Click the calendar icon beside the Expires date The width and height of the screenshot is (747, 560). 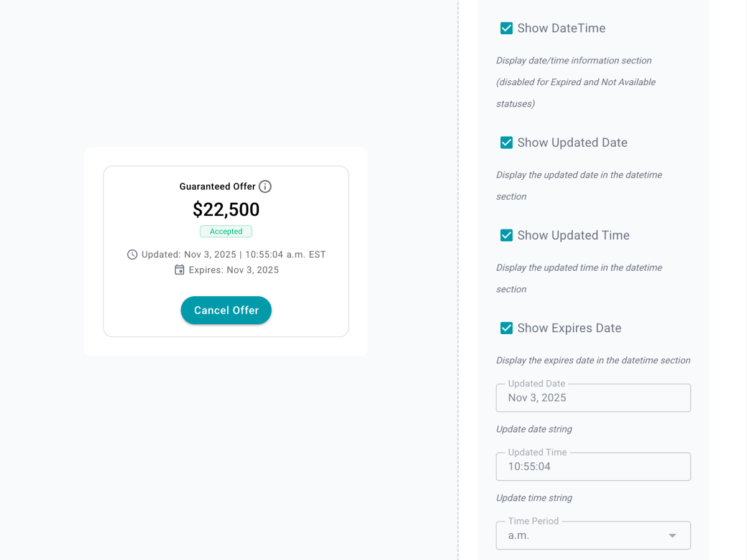[179, 269]
